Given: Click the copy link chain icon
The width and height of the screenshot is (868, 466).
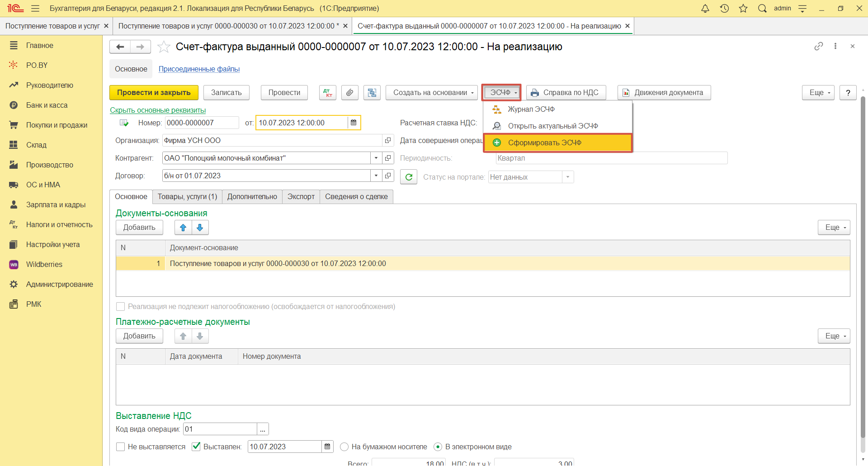Looking at the screenshot, I should [818, 47].
